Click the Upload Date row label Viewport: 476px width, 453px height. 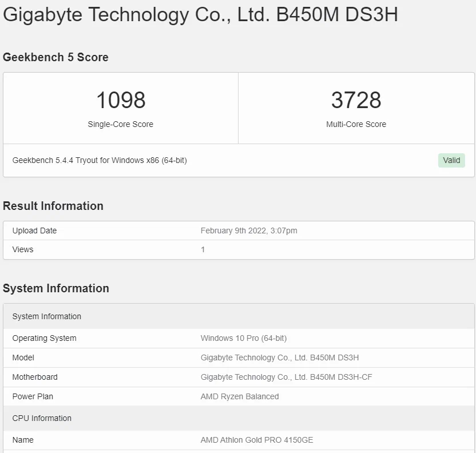[34, 231]
